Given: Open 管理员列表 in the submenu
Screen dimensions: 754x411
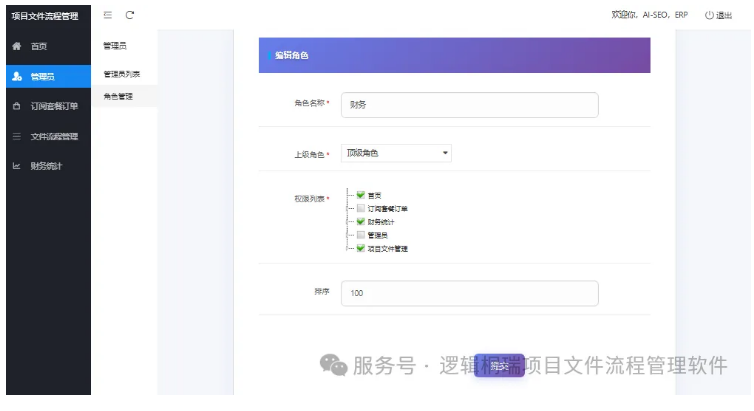Looking at the screenshot, I should (122, 74).
